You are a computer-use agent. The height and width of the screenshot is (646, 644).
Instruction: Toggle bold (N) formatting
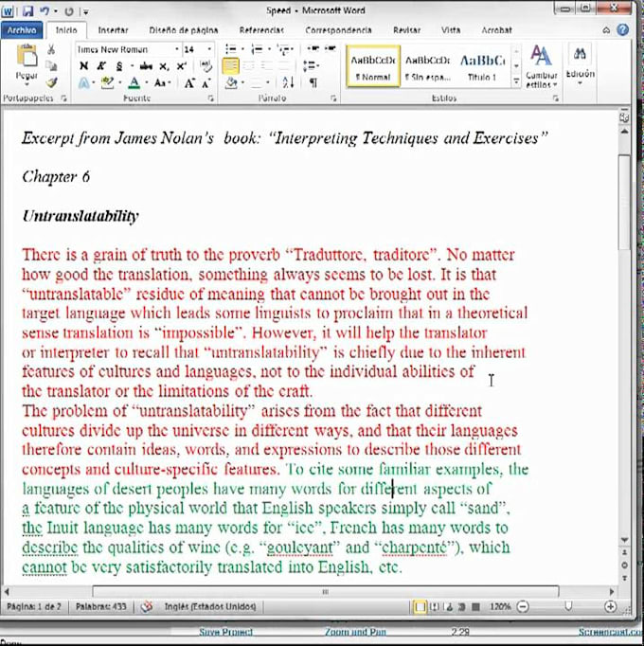tap(83, 66)
